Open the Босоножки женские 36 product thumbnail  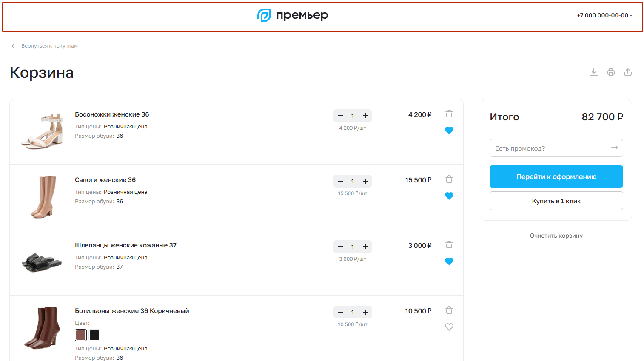42,131
